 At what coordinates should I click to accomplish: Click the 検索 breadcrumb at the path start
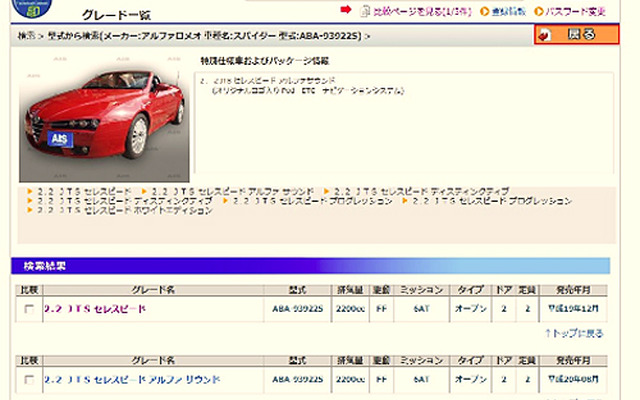pos(26,36)
